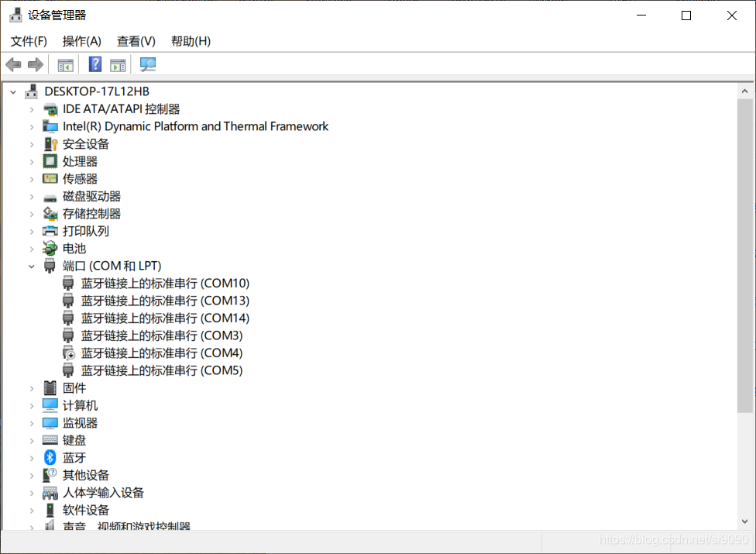Click the 人体学输入设备 icon
This screenshot has height=554, width=756.
[50, 493]
